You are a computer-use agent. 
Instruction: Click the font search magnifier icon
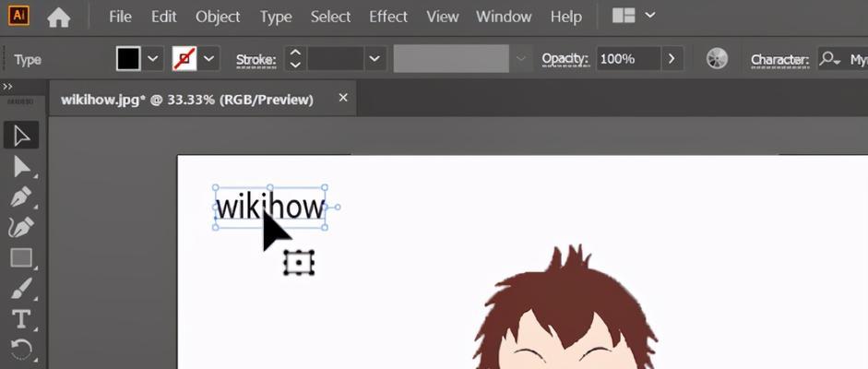point(829,59)
